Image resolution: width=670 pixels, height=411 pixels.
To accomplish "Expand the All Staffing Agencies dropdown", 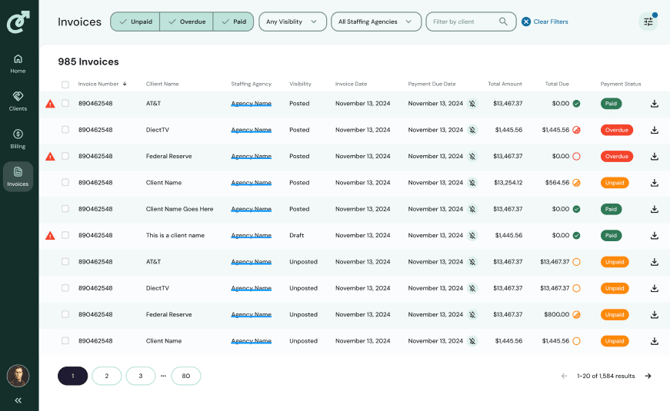I will (375, 21).
